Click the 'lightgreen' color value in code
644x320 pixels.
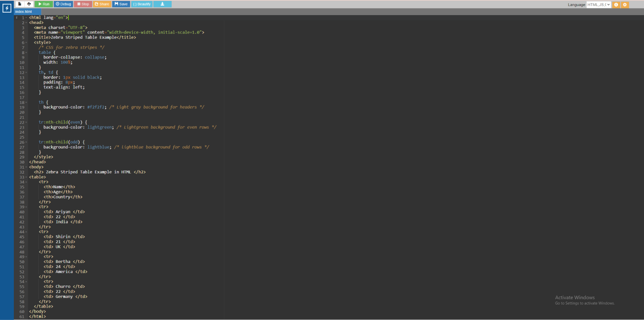click(x=100, y=127)
